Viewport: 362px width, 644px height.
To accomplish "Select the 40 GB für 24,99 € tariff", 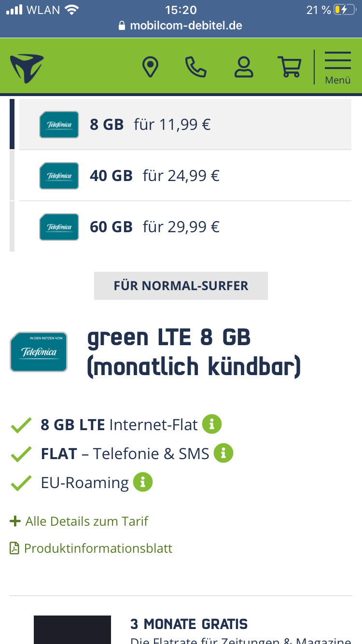I will [185, 176].
